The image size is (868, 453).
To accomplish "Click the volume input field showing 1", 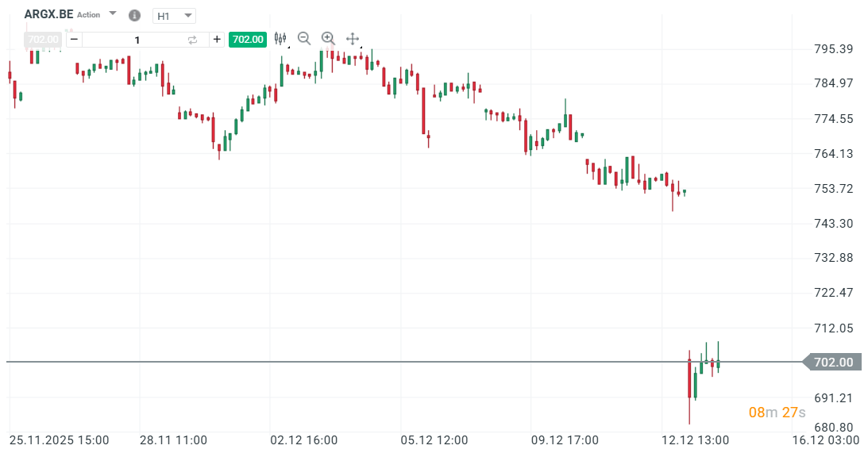I will coord(137,40).
